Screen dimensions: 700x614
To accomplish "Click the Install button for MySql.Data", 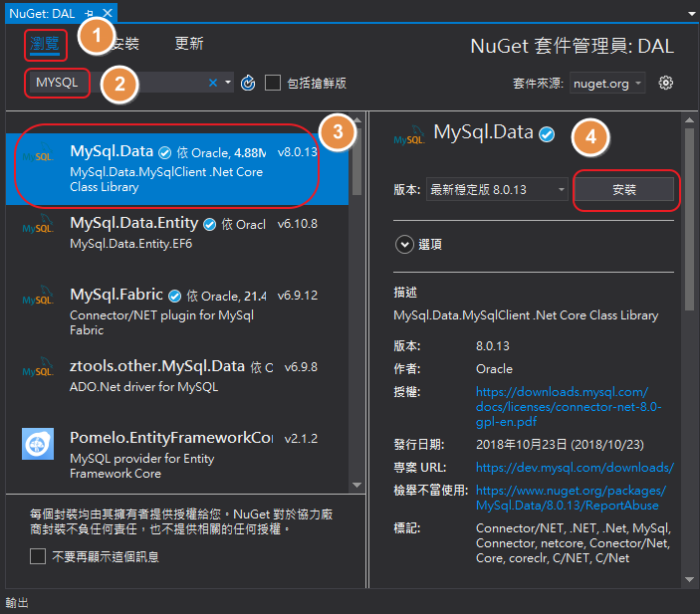I will 623,190.
